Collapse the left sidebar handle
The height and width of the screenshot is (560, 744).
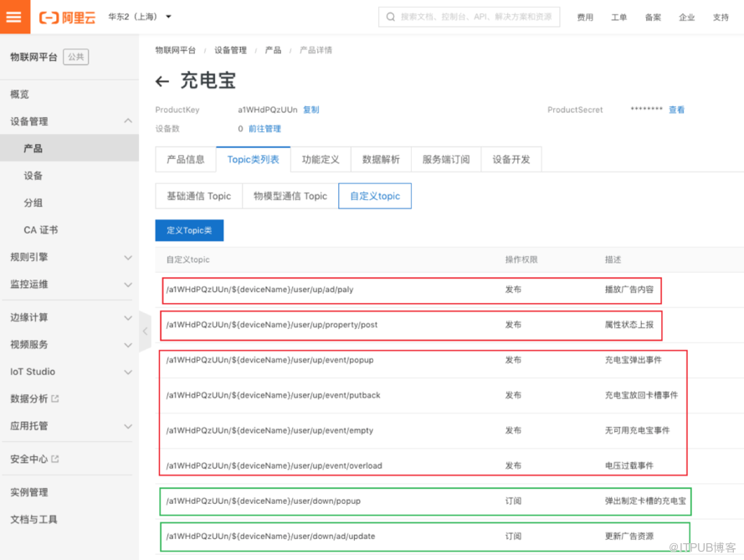(x=144, y=331)
